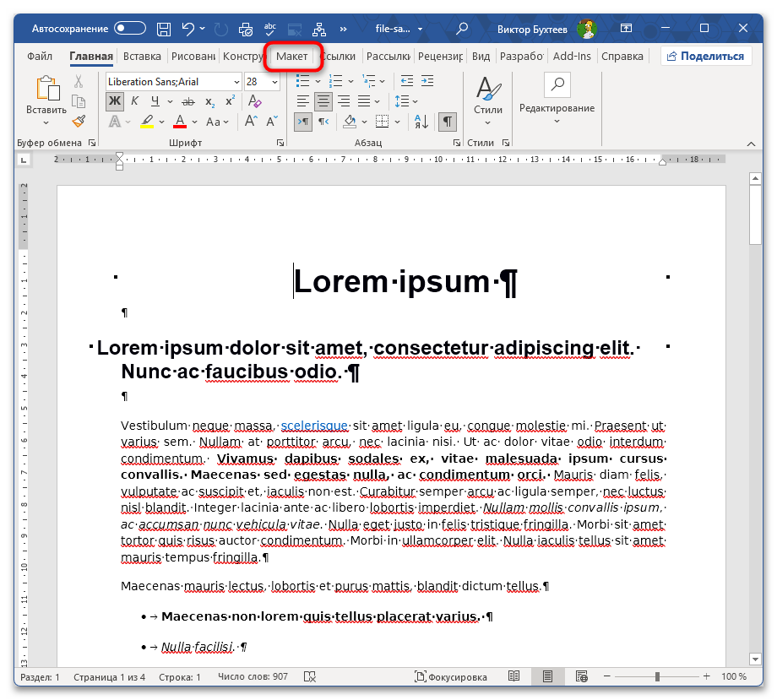This screenshot has height=700, width=777.
Task: Click the vertical scrollbar thumb
Action: click(755, 215)
